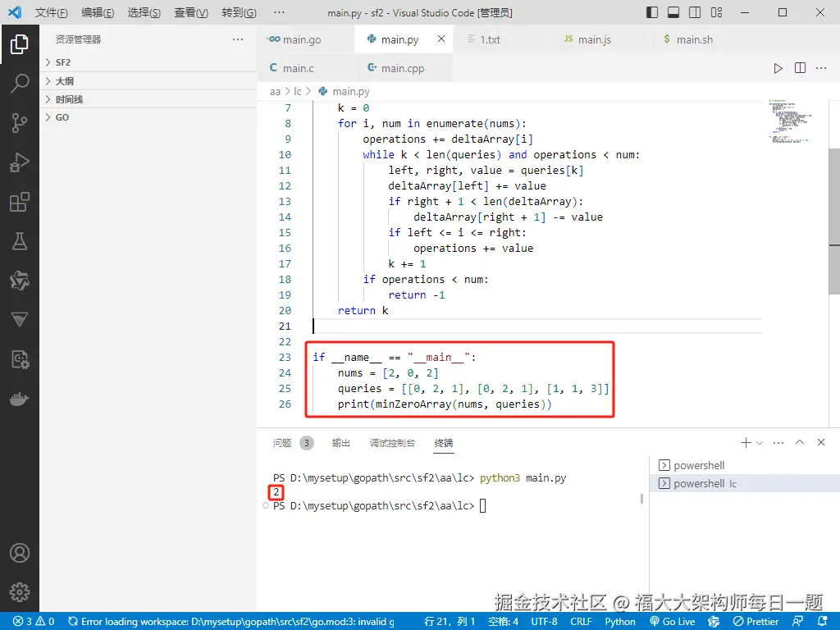The image size is (840, 630).
Task: Open the 编辑(E) menu
Action: click(98, 12)
